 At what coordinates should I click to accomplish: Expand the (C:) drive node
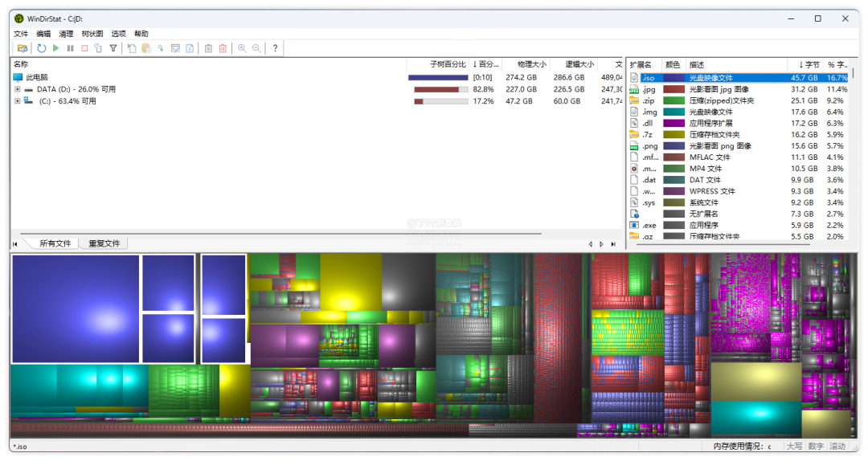point(17,100)
